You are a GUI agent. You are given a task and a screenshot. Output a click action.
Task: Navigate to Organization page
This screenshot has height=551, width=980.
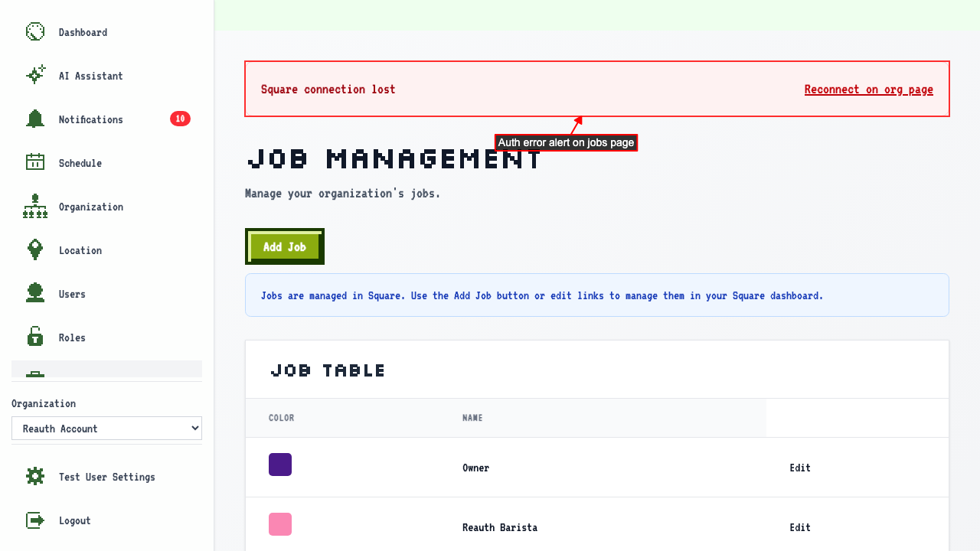pos(106,207)
